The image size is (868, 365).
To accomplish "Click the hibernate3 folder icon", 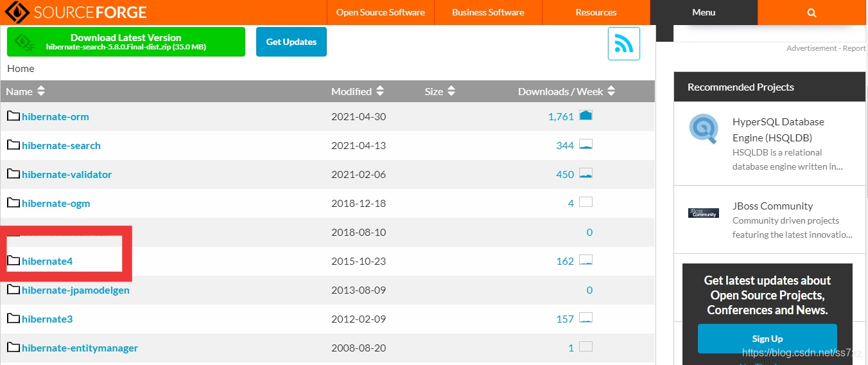I will click(x=13, y=319).
